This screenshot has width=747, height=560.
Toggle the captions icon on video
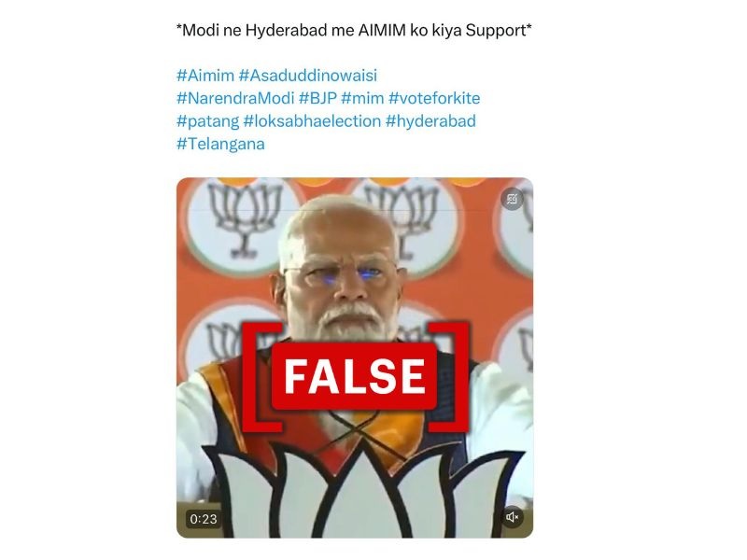point(513,199)
